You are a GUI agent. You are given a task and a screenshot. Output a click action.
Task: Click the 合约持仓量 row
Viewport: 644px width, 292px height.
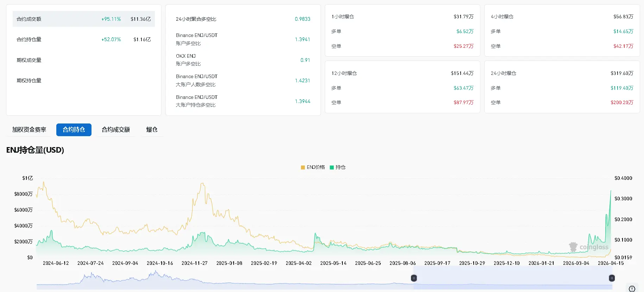coord(83,39)
